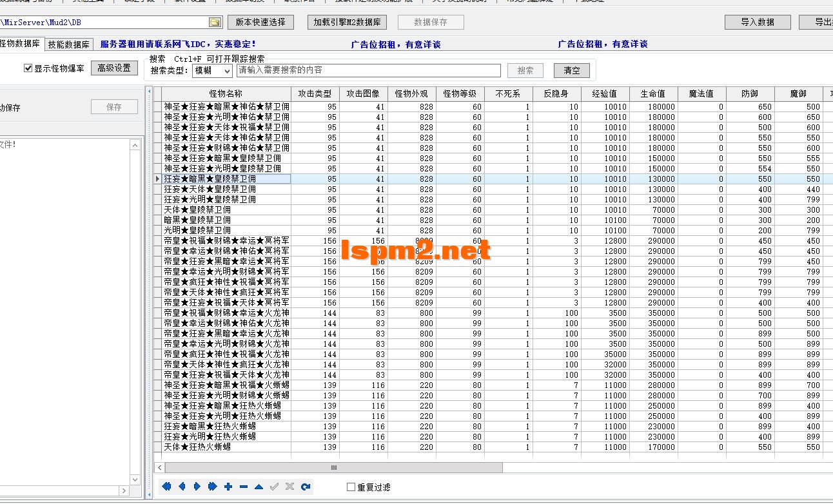Click the previous record arrow icon
This screenshot has width=833, height=504.
(x=182, y=487)
